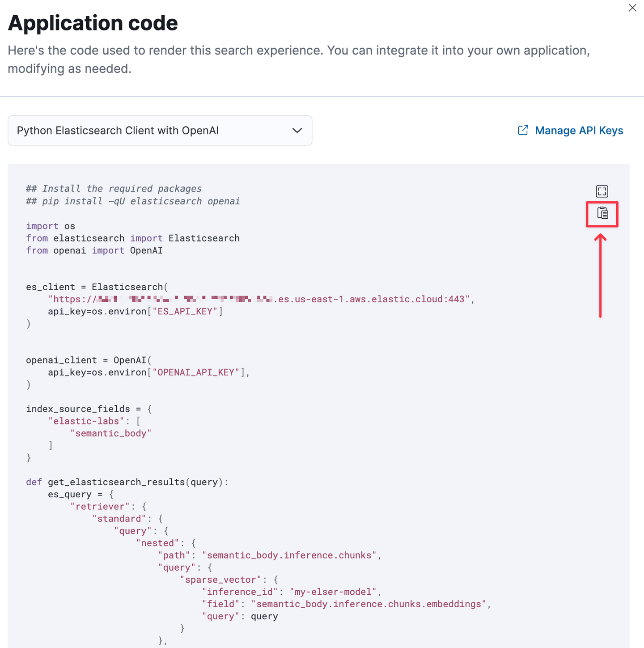Image resolution: width=644 pixels, height=648 pixels.
Task: Click the Application code heading
Action: (93, 23)
